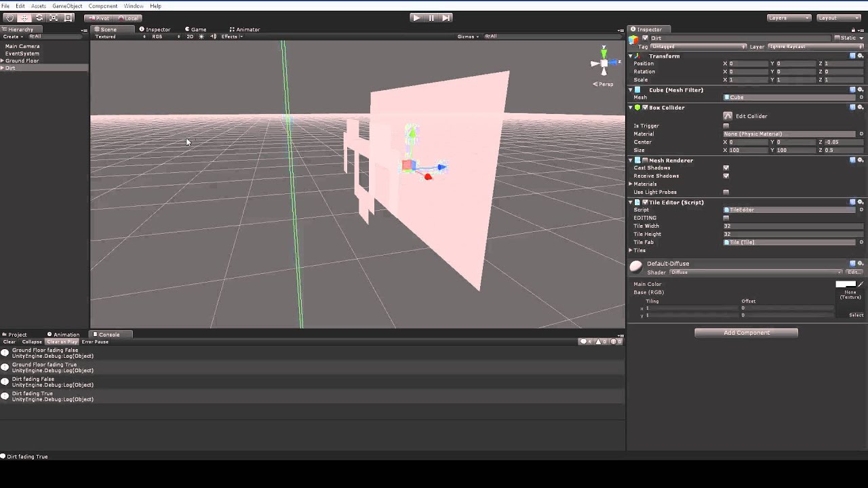Click the Add Component button

(746, 333)
